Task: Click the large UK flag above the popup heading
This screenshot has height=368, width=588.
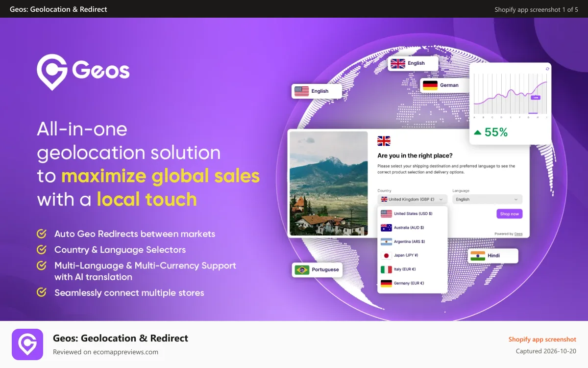Action: pyautogui.click(x=384, y=141)
